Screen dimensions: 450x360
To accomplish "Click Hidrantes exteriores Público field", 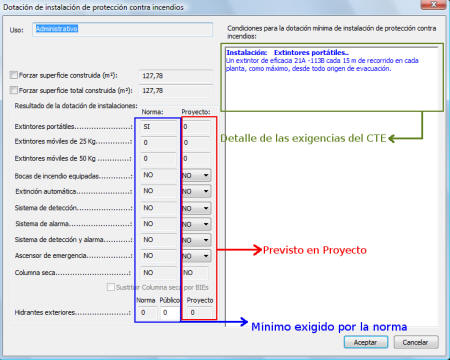I will click(x=170, y=313).
